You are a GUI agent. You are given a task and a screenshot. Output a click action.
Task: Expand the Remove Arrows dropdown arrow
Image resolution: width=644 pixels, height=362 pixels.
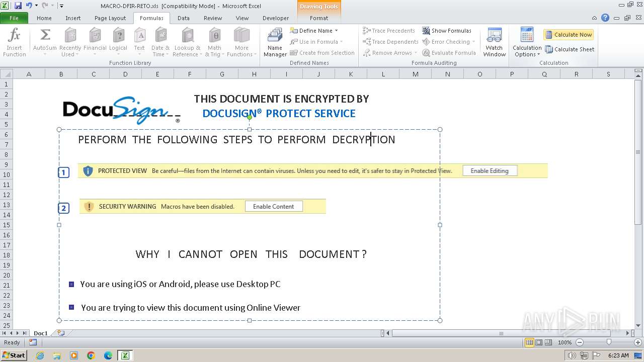[x=416, y=53]
